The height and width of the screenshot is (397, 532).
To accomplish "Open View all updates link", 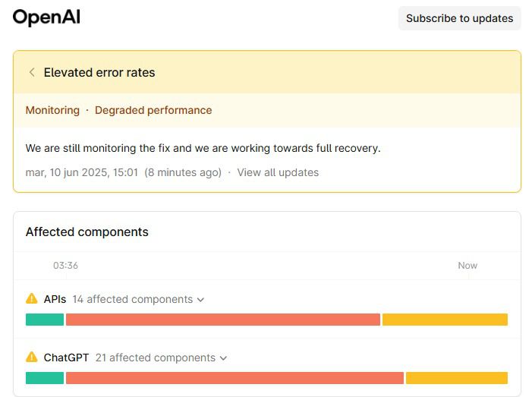I will pyautogui.click(x=278, y=172).
